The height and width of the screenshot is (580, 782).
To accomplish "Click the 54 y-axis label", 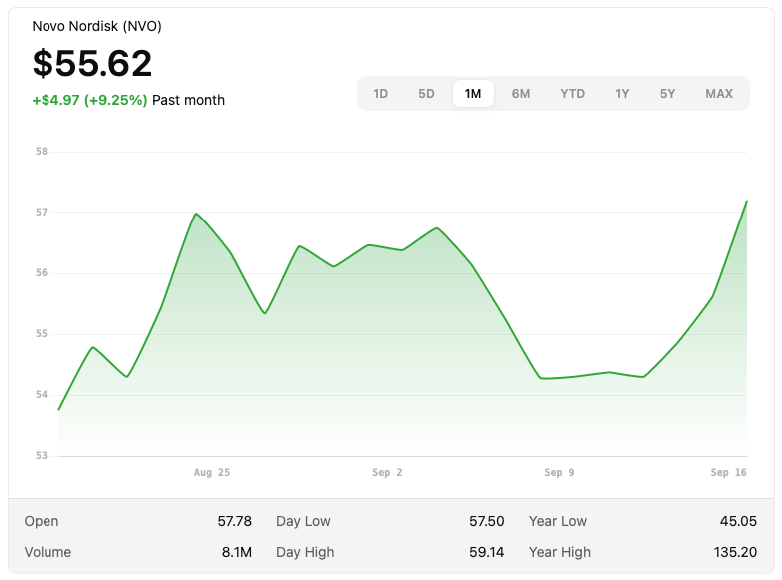I will [x=42, y=394].
